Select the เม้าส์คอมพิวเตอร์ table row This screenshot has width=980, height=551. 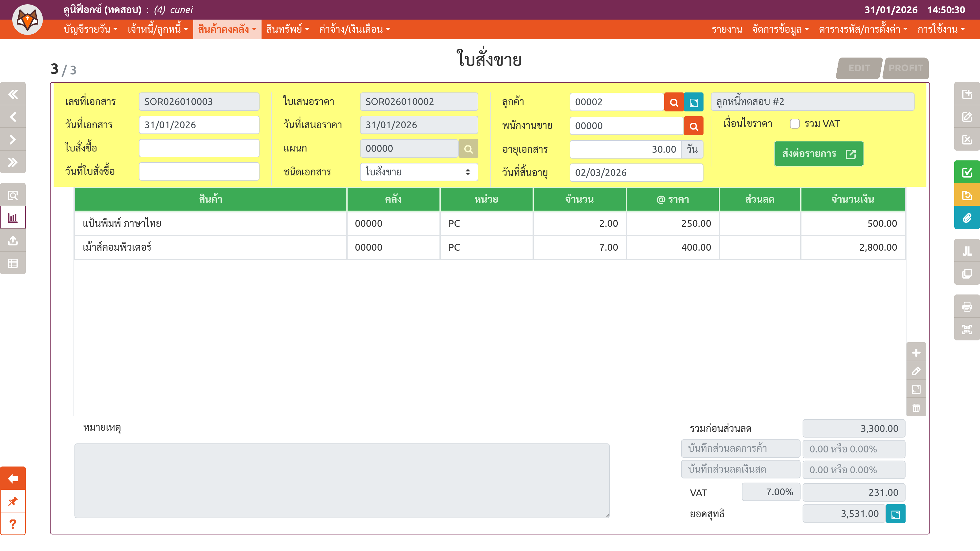[489, 248]
